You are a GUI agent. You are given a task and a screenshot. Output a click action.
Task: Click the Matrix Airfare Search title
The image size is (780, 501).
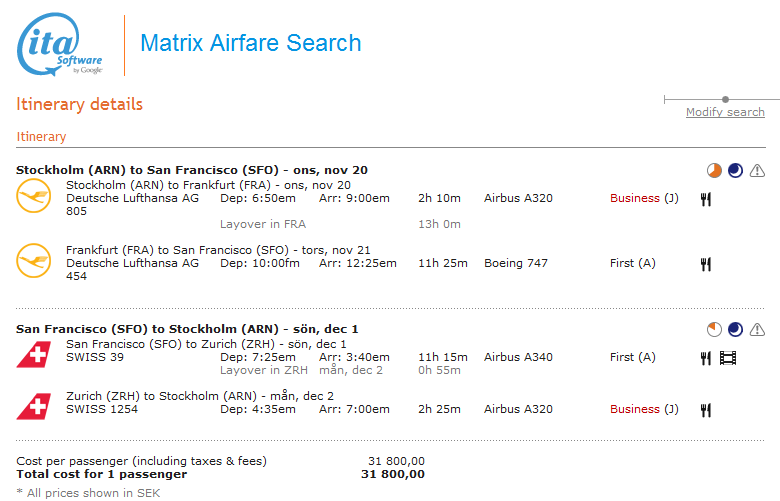coord(250,44)
